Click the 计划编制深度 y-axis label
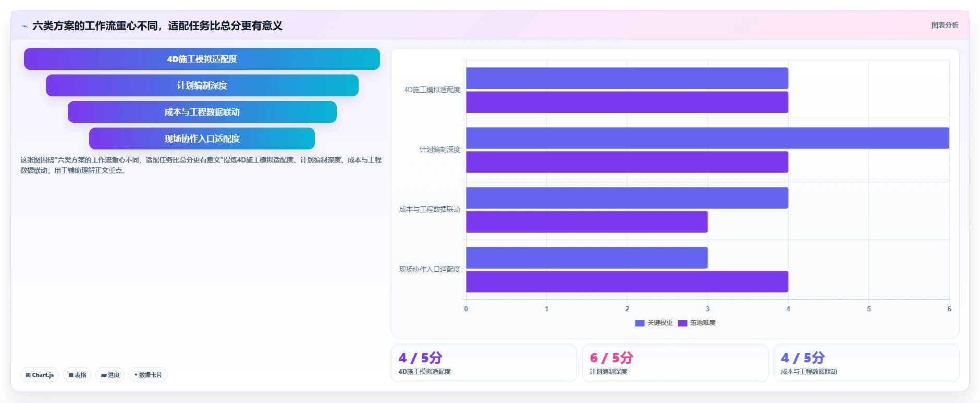 pyautogui.click(x=440, y=149)
